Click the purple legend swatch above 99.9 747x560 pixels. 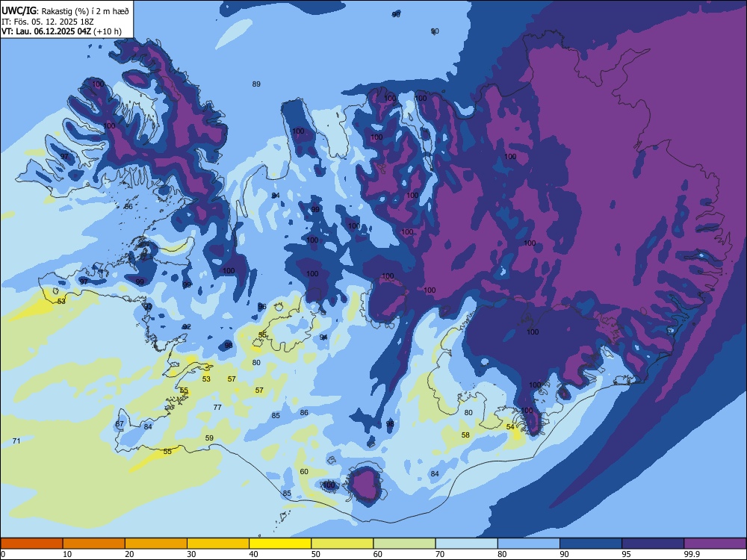tap(715, 544)
